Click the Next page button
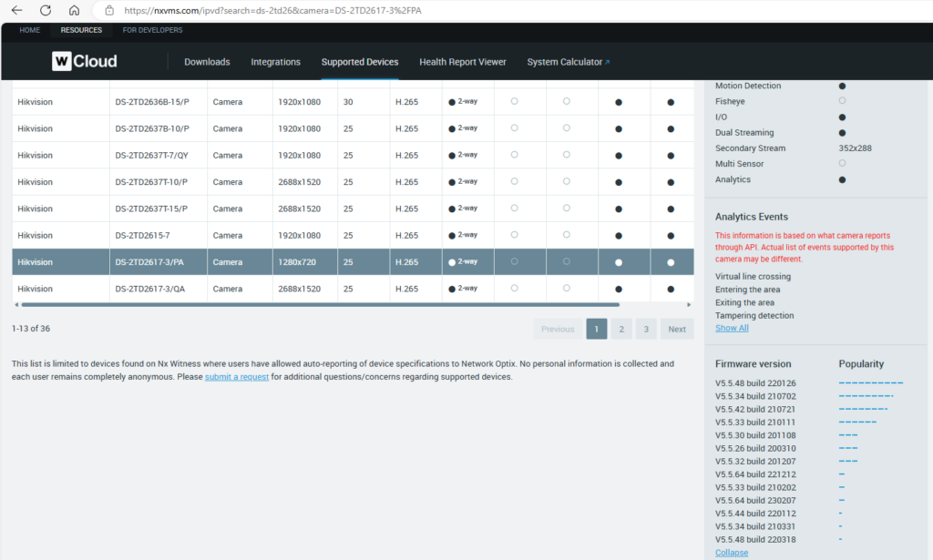Image resolution: width=933 pixels, height=560 pixels. tap(677, 329)
